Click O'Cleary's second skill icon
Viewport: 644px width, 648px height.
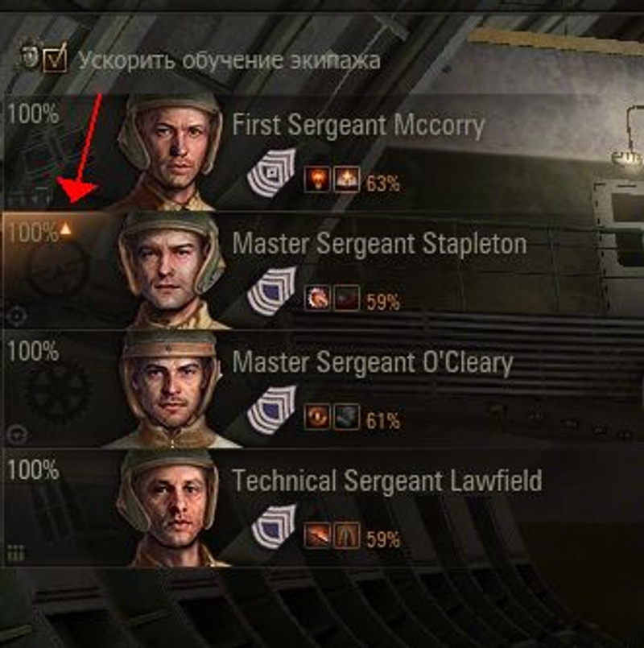click(346, 417)
